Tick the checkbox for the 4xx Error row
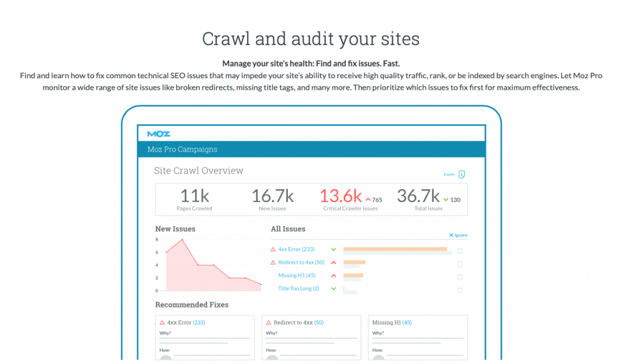Screen dimensions: 631x364 (460, 251)
